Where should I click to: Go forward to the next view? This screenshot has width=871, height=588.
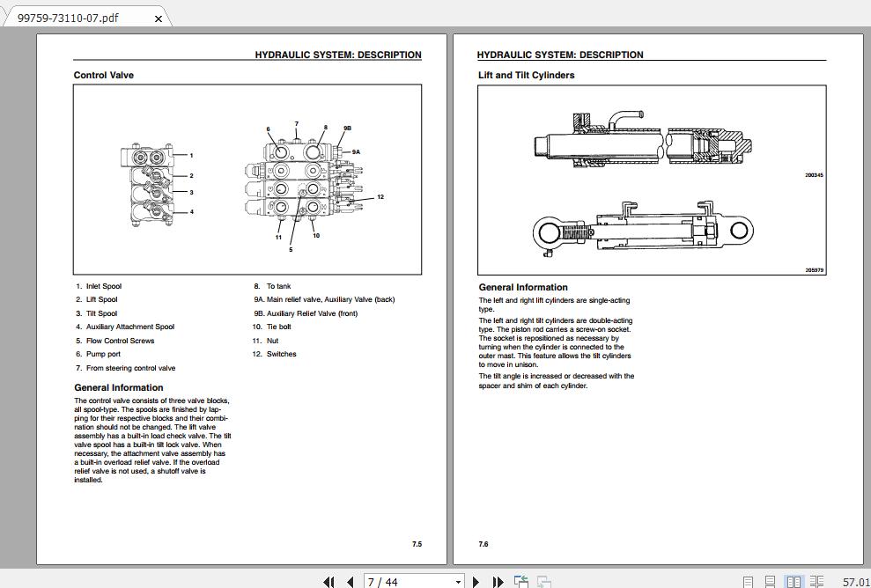click(543, 582)
